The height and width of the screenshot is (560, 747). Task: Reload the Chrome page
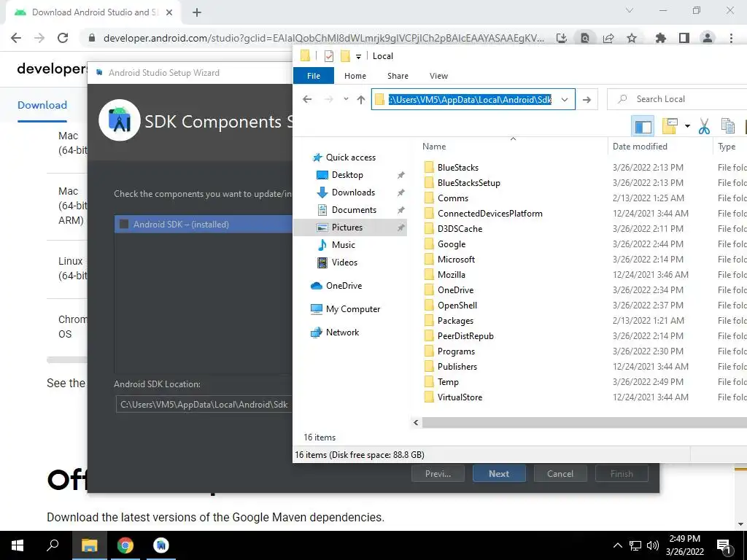63,38
